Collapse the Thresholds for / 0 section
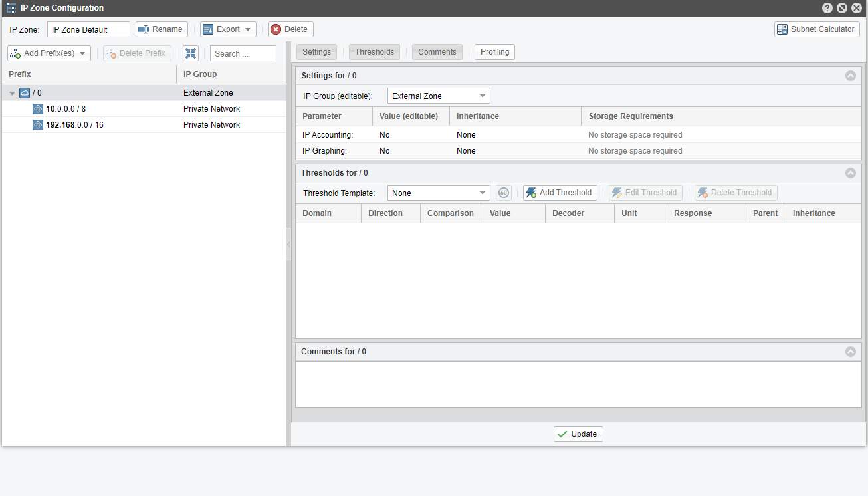This screenshot has width=868, height=496. [851, 172]
